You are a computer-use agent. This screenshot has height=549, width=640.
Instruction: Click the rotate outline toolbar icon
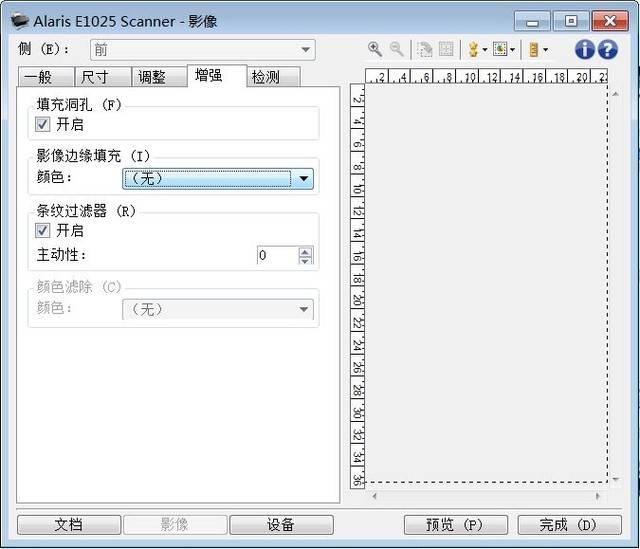(x=424, y=50)
